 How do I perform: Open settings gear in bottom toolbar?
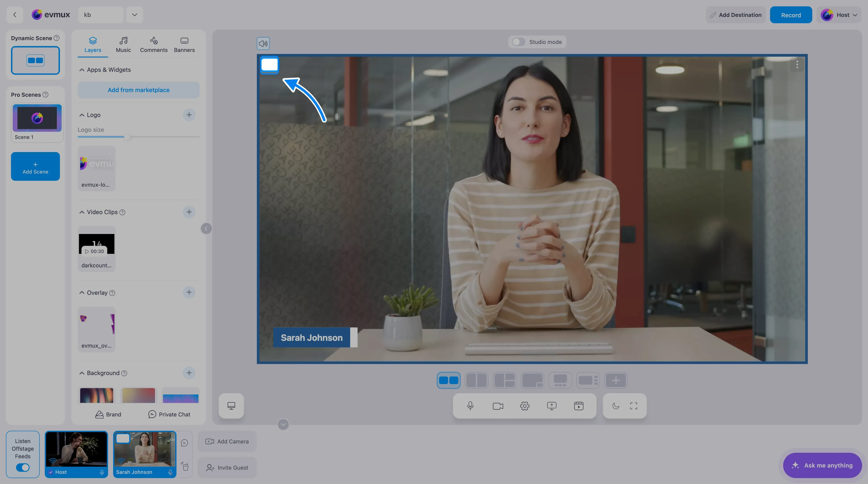[525, 406]
